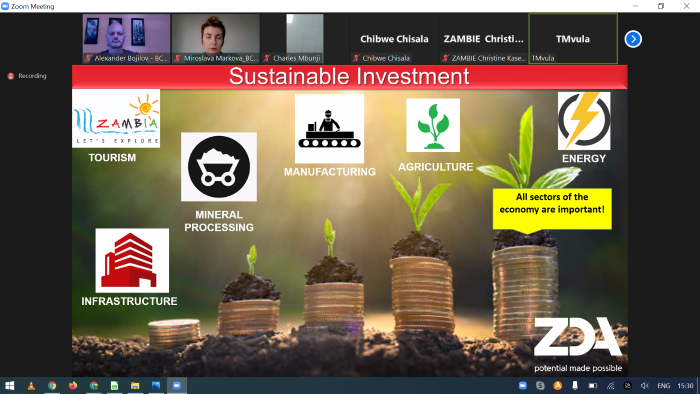The width and height of the screenshot is (700, 394).
Task: Open Skype in the system tray
Action: 540,386
